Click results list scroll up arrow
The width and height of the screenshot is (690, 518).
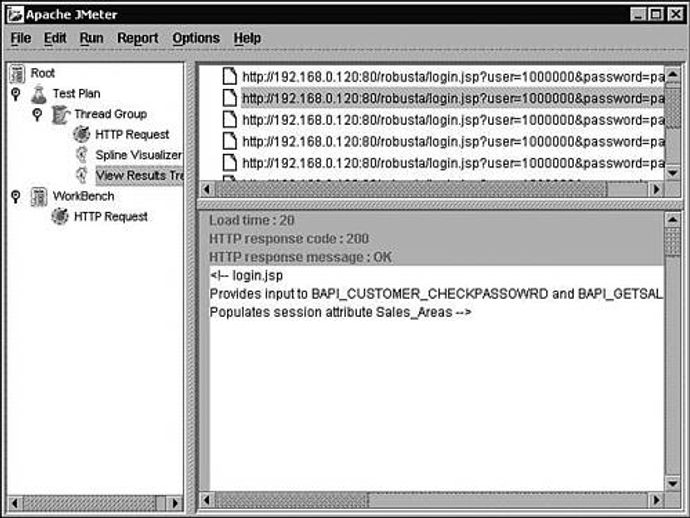[672, 74]
